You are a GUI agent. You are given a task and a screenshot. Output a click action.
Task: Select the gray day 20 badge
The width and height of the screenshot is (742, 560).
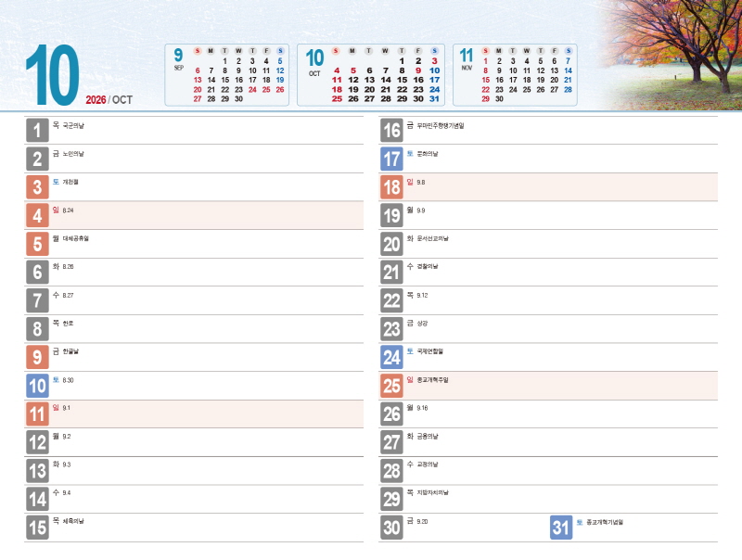tap(391, 244)
